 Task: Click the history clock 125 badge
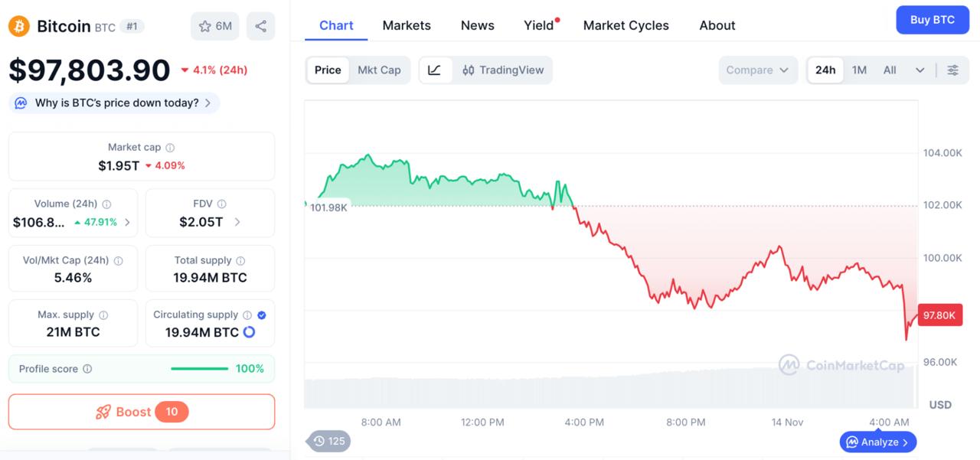click(x=329, y=441)
